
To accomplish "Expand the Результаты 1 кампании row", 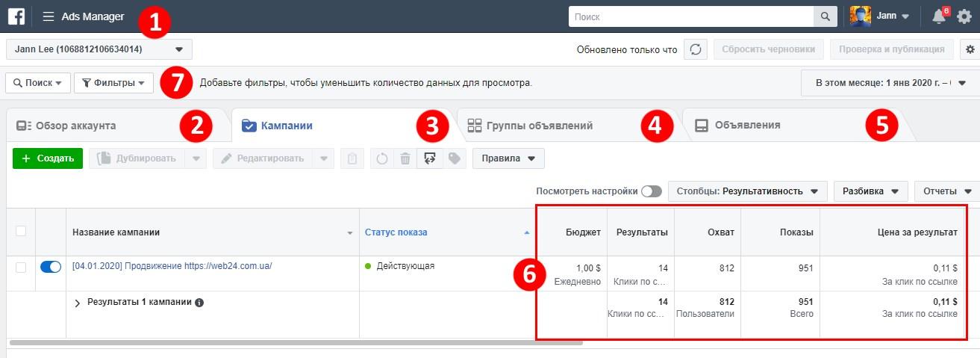I will [x=77, y=303].
